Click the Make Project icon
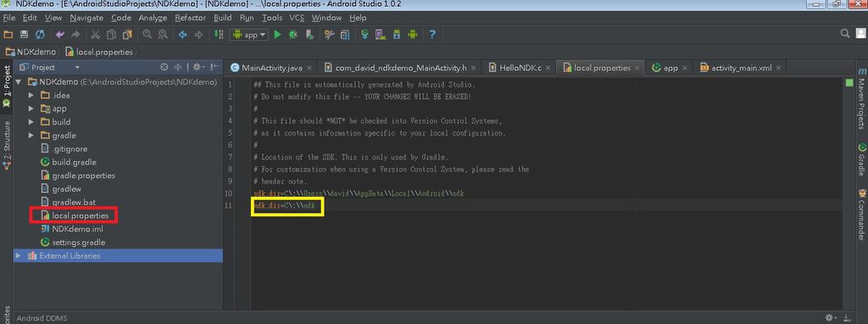The height and width of the screenshot is (324, 868). coord(219,34)
